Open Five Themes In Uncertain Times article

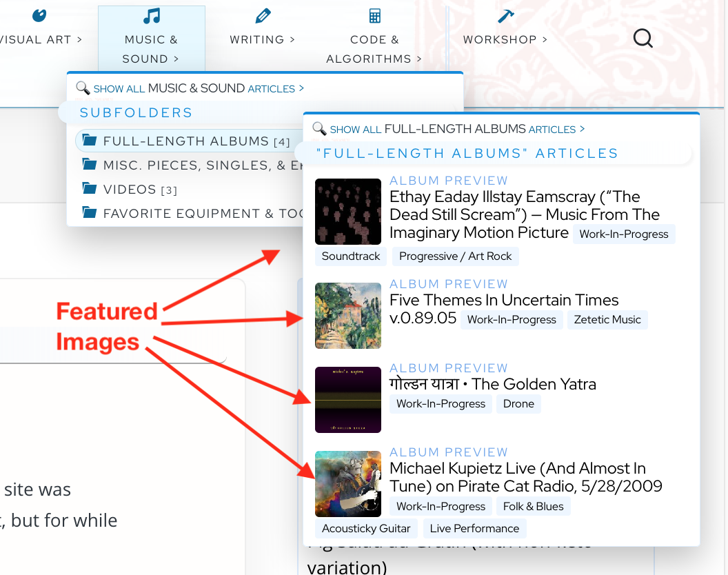(504, 301)
